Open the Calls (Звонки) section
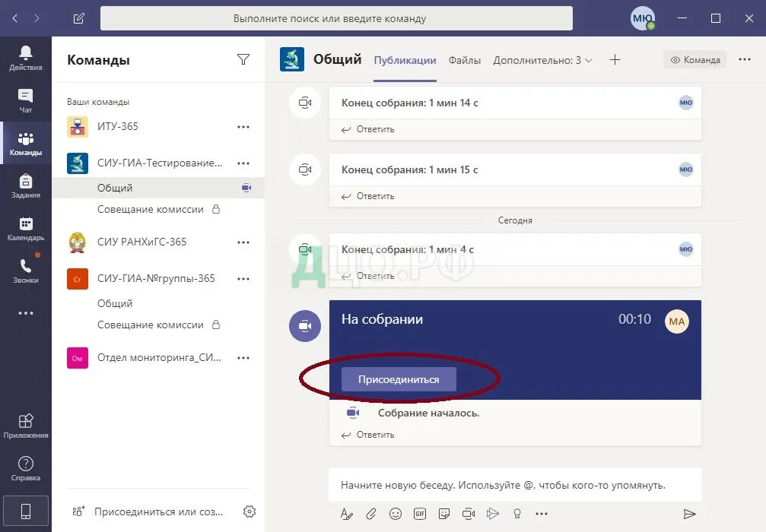Image resolution: width=766 pixels, height=532 pixels. (x=25, y=271)
